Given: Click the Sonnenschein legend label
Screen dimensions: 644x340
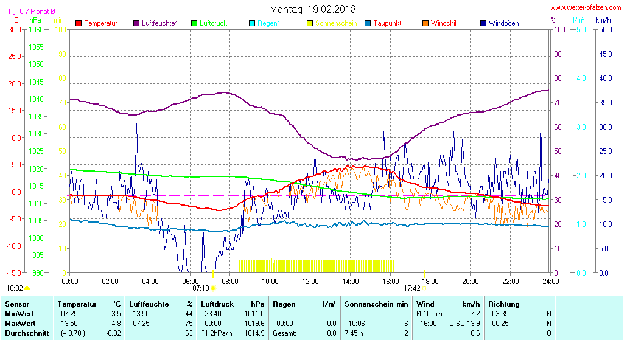Looking at the screenshot, I should coord(337,23).
